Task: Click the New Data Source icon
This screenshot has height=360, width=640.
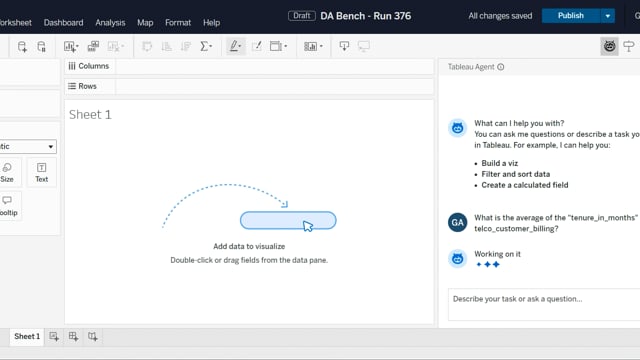Action: point(22,47)
